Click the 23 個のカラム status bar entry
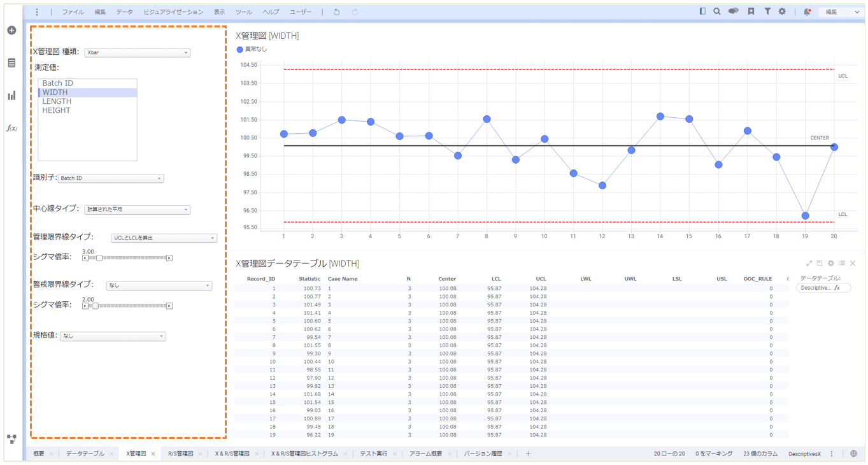This screenshot has width=868, height=465. 760,454
